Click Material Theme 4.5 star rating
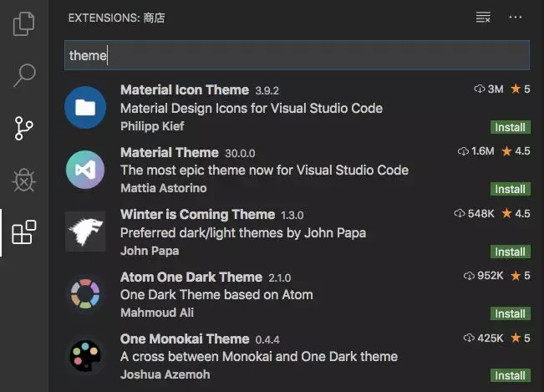 (x=516, y=151)
